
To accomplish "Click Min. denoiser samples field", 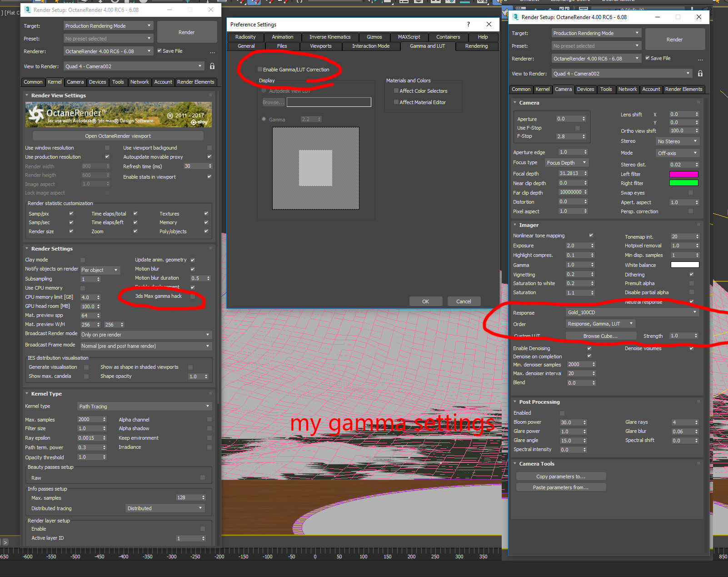I will point(579,364).
